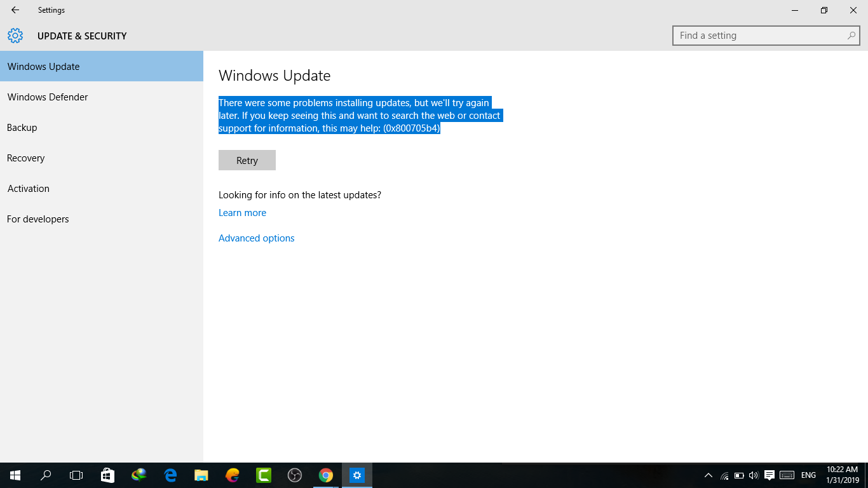Click the battery status tray icon
Viewport: 868px width, 488px height.
pos(739,475)
